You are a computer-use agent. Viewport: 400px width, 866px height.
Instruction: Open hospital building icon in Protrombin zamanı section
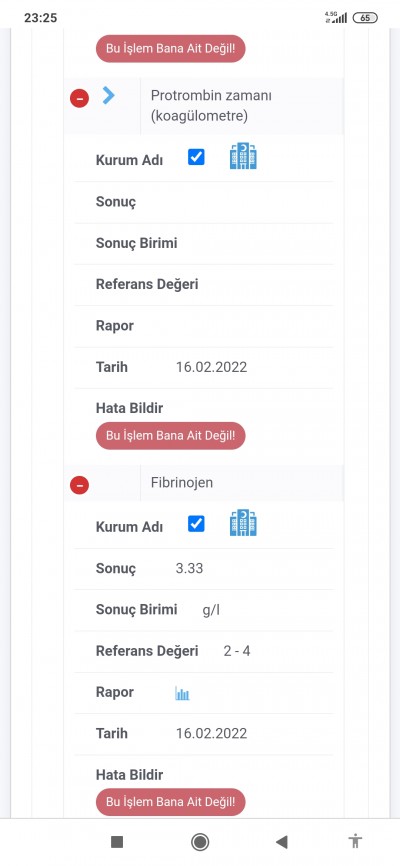point(243,156)
